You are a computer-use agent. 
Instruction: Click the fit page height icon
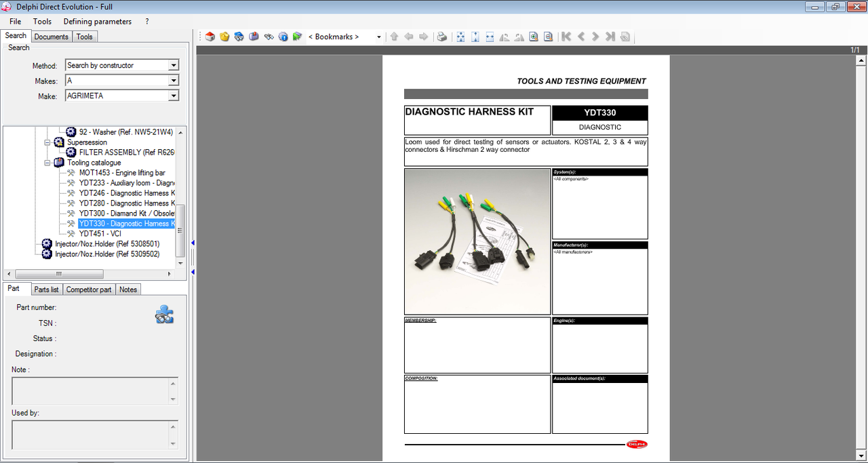(x=475, y=37)
